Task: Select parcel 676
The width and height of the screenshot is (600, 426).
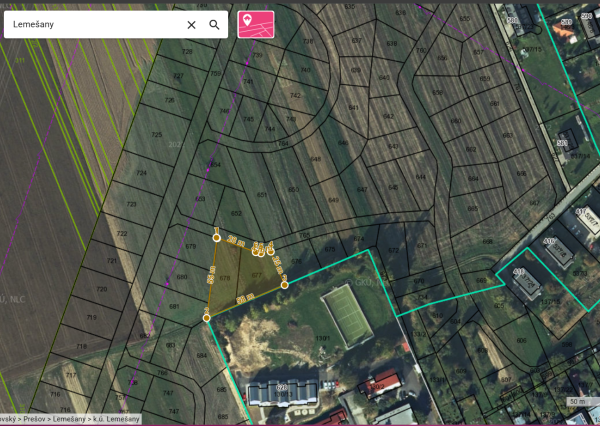Action: pos(297,261)
